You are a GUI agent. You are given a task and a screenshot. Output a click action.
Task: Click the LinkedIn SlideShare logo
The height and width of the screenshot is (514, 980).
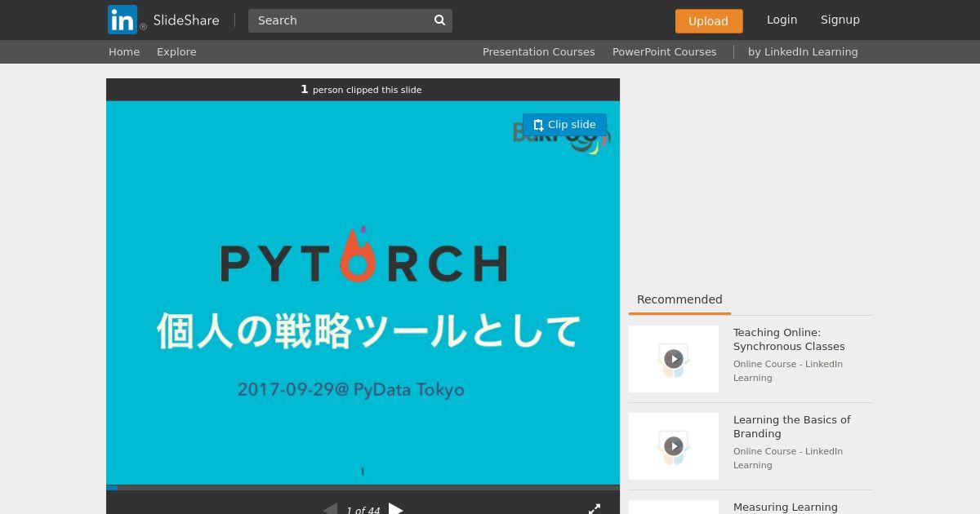click(163, 20)
